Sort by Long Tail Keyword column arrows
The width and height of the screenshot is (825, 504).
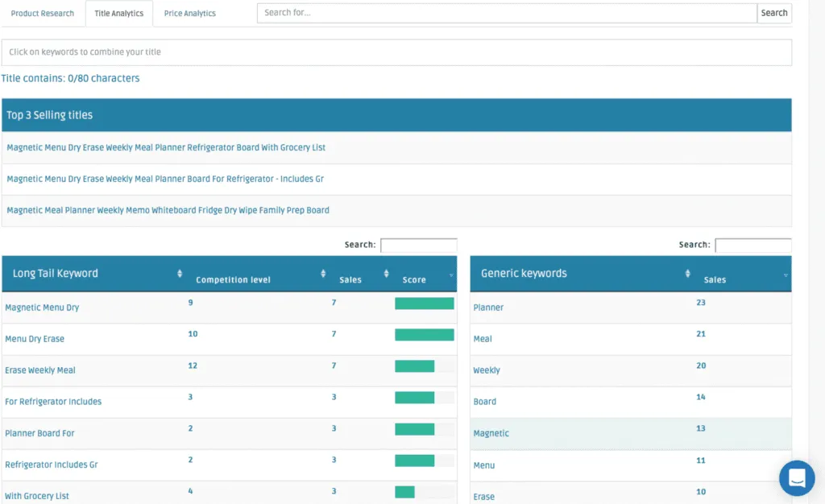click(x=180, y=274)
